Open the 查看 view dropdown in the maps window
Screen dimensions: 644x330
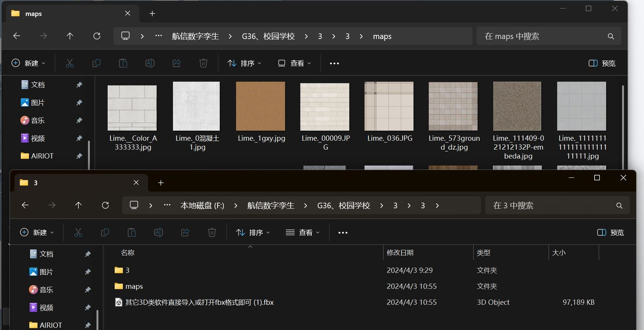(295, 63)
